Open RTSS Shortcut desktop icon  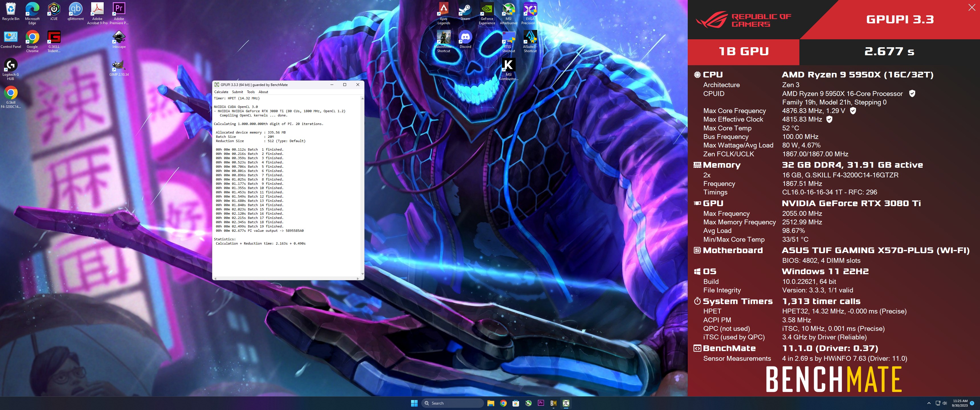509,42
